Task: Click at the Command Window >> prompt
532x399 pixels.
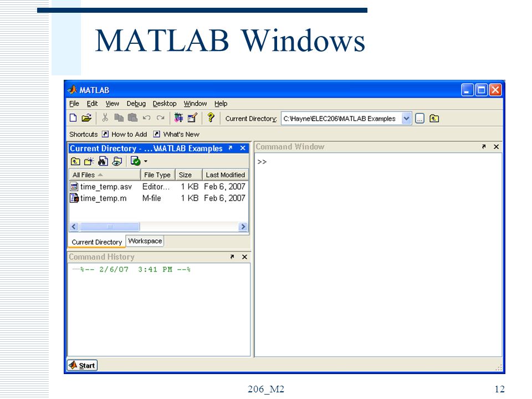Action: click(x=262, y=162)
